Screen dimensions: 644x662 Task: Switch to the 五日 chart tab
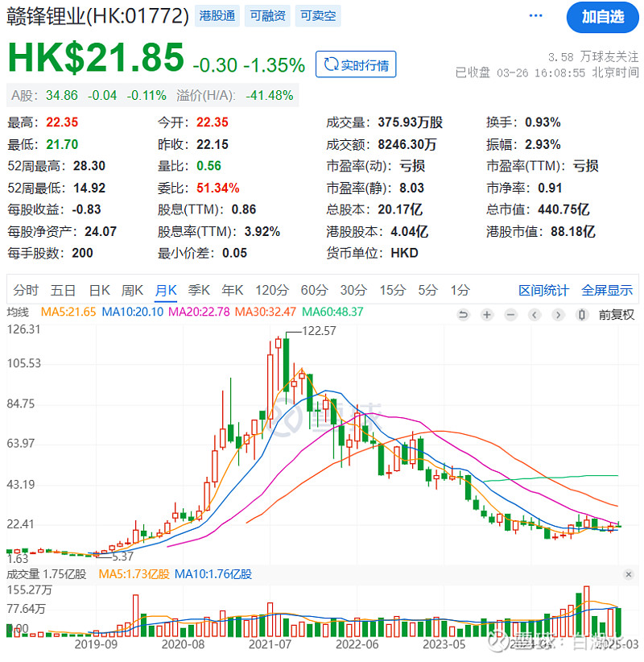63,290
